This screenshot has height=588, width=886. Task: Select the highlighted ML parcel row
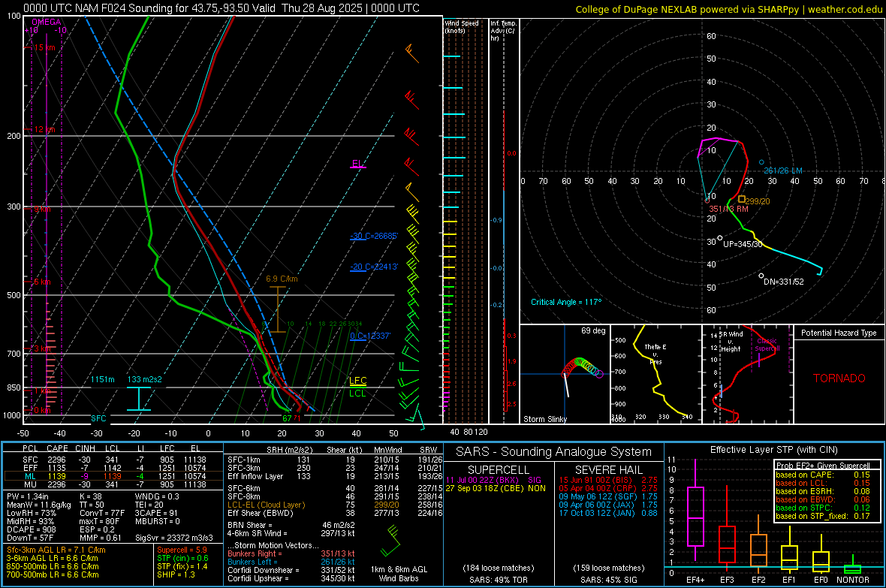[x=113, y=477]
